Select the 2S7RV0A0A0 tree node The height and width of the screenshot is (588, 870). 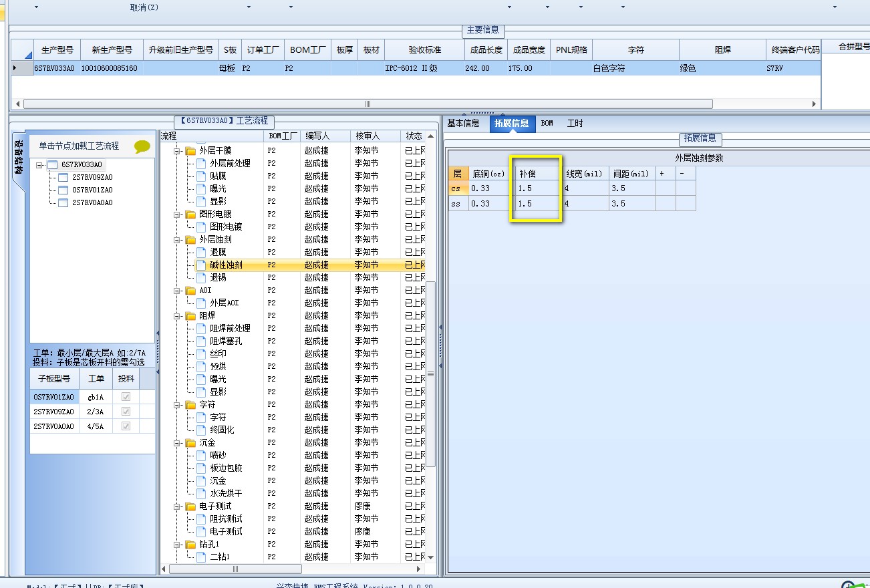[92, 202]
